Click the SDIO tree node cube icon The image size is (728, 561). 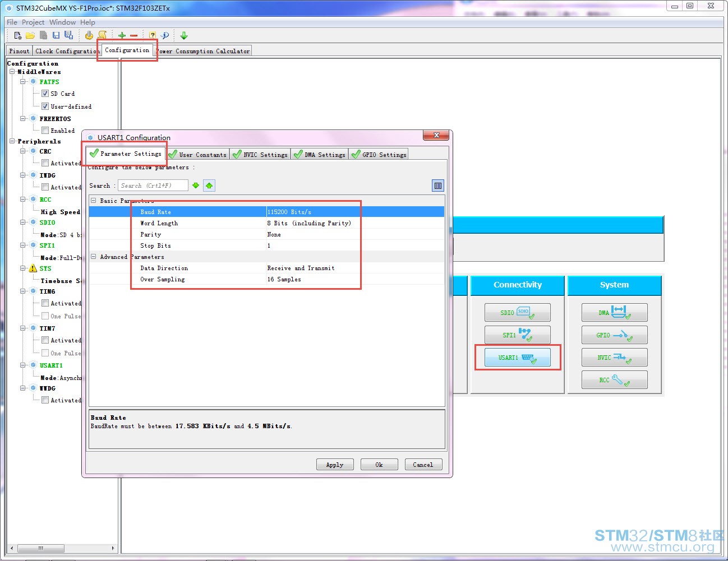[33, 222]
